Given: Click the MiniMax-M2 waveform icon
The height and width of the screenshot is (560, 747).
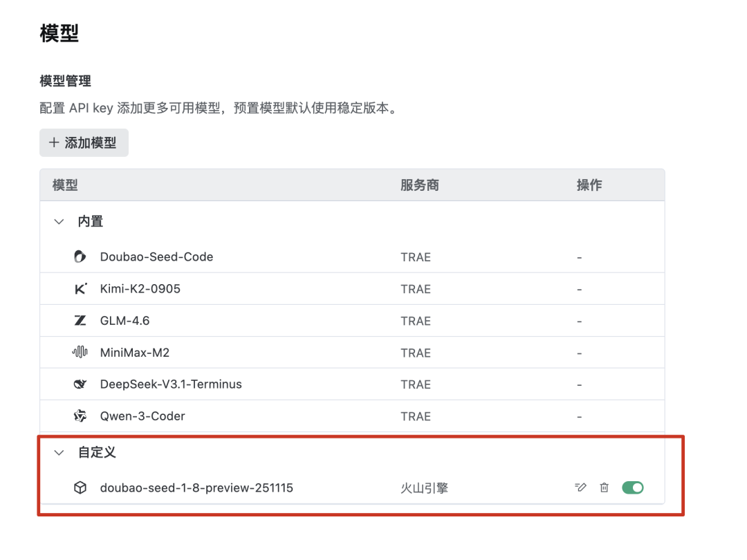Looking at the screenshot, I should pos(80,352).
